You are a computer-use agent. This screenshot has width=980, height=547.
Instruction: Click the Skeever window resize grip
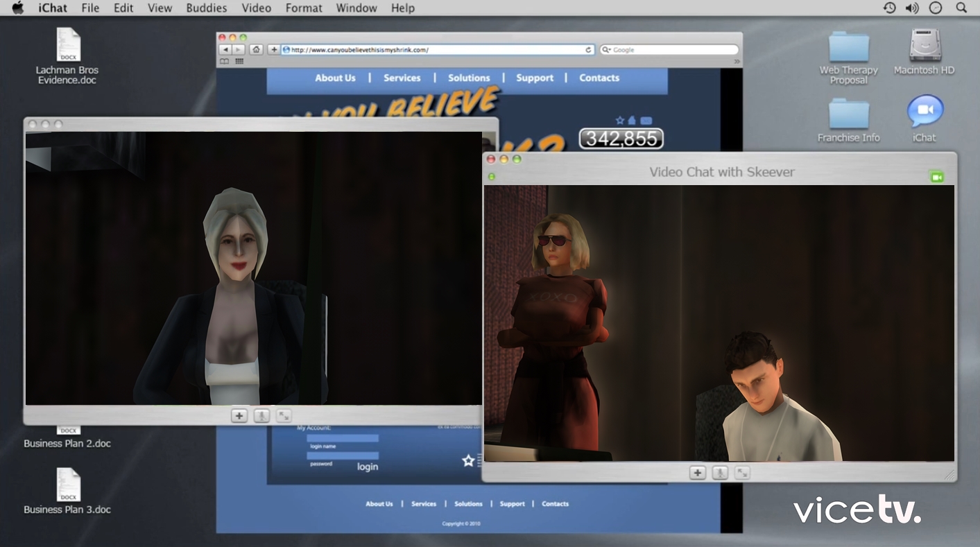point(949,475)
